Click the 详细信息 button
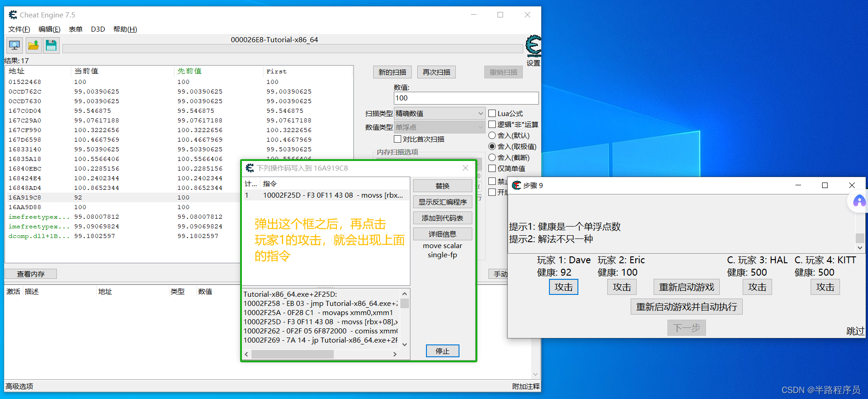 [x=442, y=234]
